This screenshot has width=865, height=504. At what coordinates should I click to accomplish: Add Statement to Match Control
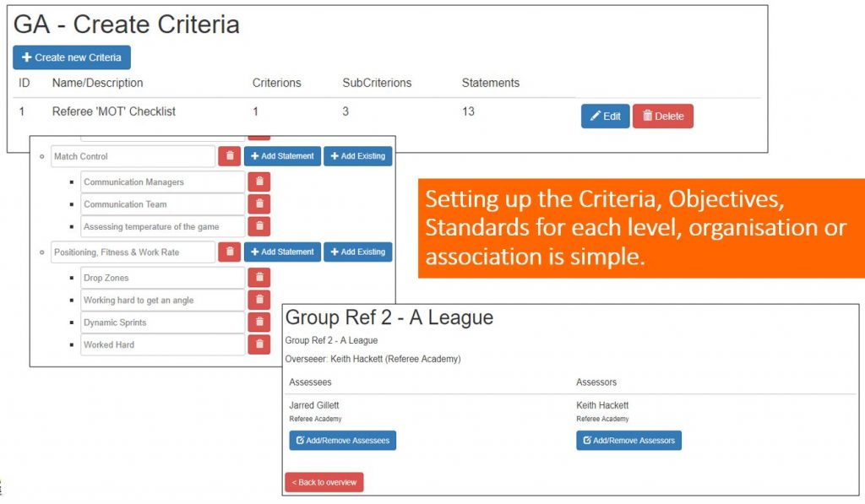(282, 156)
